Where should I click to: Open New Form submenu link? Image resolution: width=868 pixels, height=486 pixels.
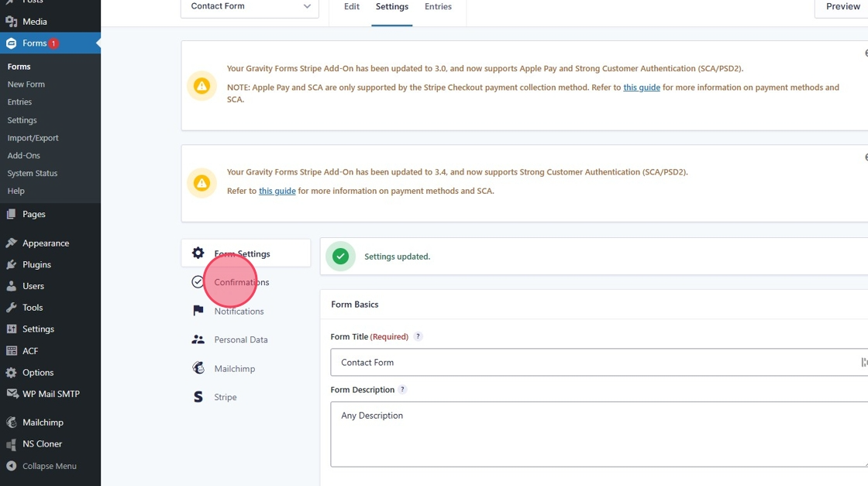(x=26, y=84)
